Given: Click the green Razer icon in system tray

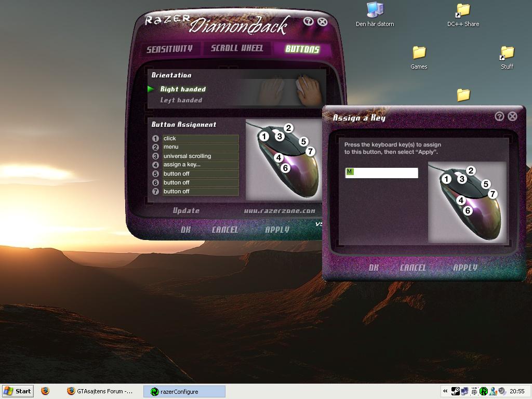Looking at the screenshot, I should (483, 391).
